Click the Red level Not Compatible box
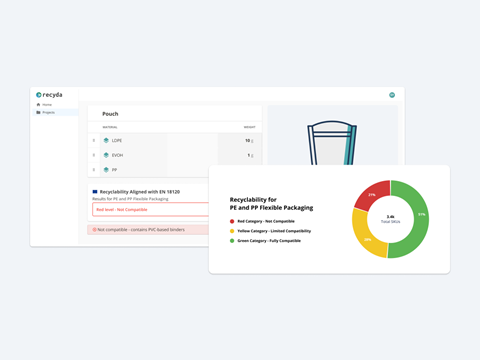Screen dimensions: 480x360 coord(151,210)
